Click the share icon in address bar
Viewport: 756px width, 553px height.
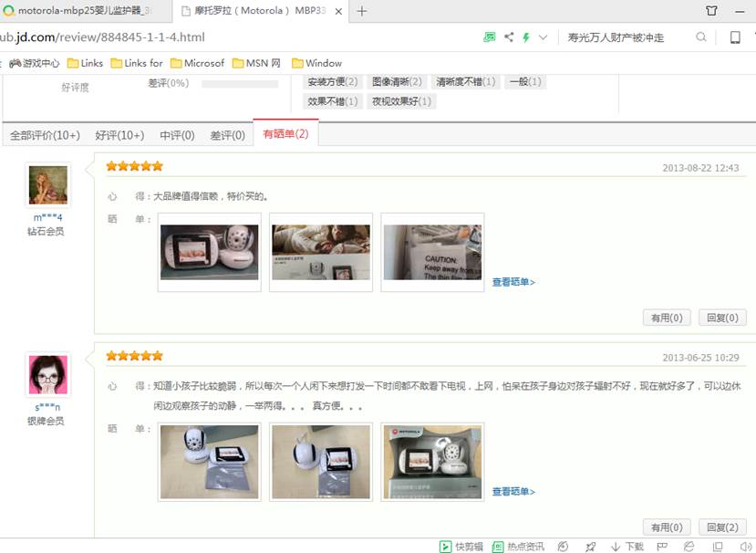(509, 37)
